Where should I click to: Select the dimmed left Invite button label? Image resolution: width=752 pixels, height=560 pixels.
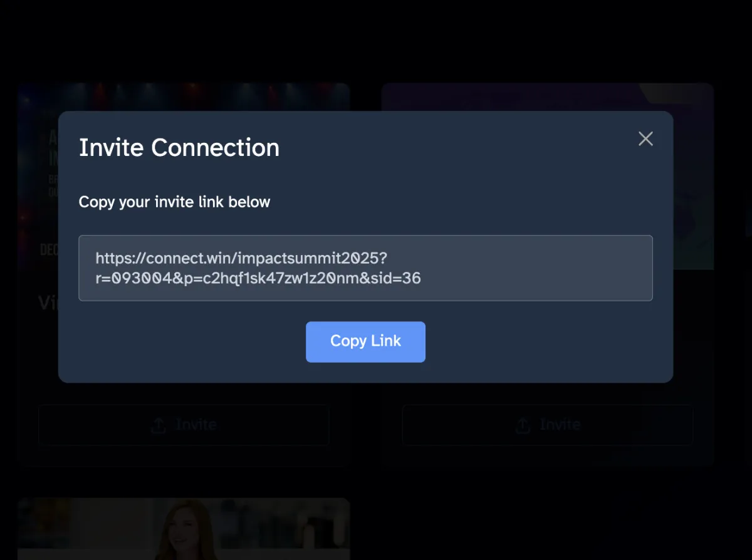tap(196, 425)
